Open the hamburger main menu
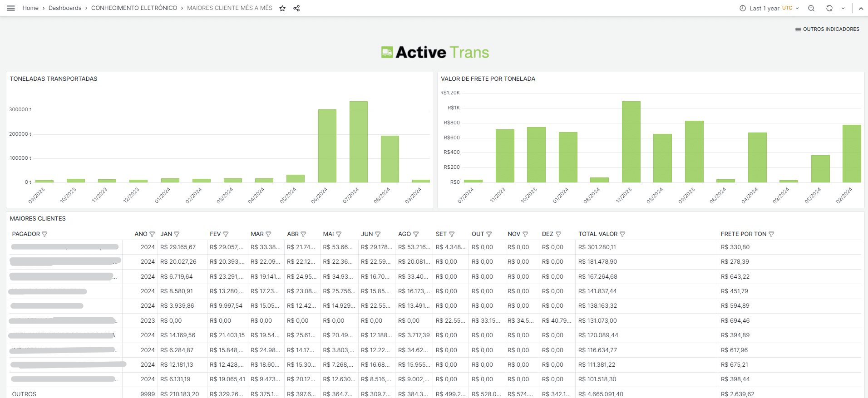This screenshot has width=868, height=398. (11, 8)
